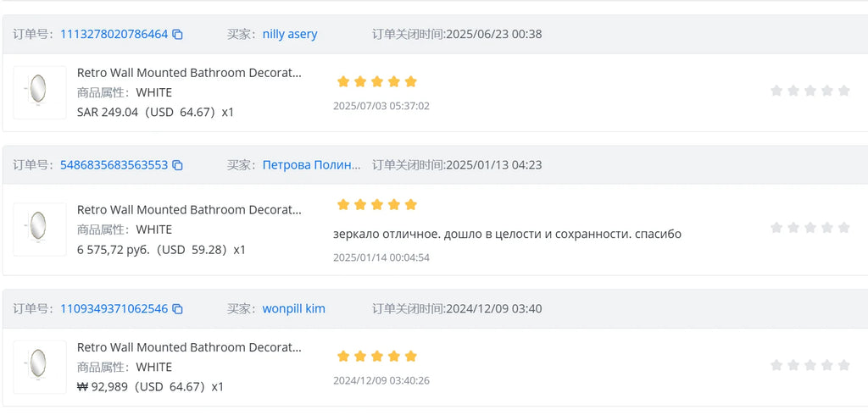Select order close time 2025/06/23 00:38
Viewport: 868px width, 415px height.
coord(494,35)
